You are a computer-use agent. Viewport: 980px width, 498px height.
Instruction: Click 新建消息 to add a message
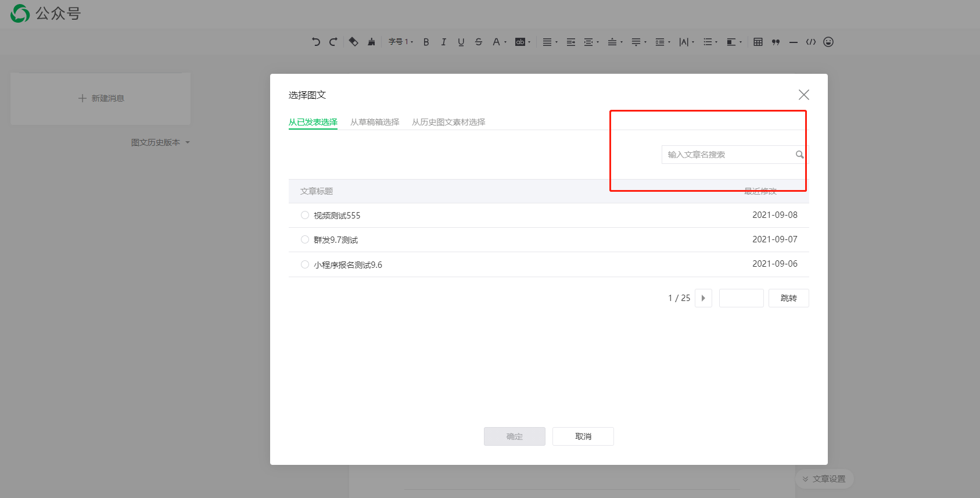tap(100, 99)
